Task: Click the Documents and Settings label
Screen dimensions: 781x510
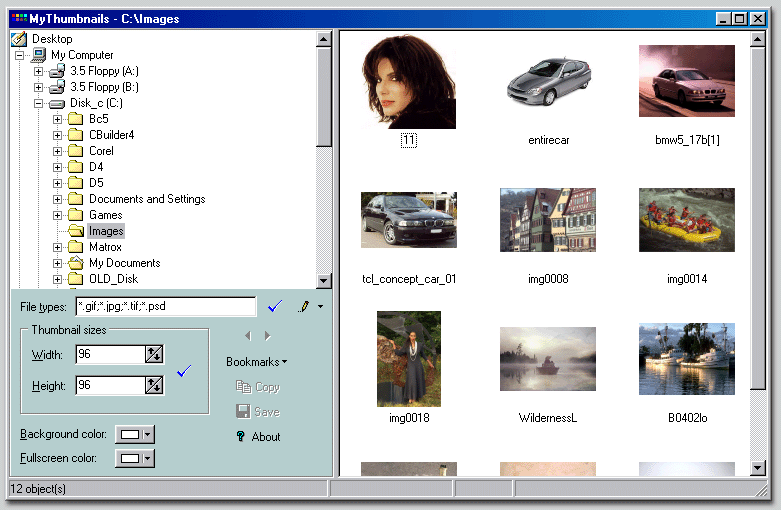Action: point(147,199)
